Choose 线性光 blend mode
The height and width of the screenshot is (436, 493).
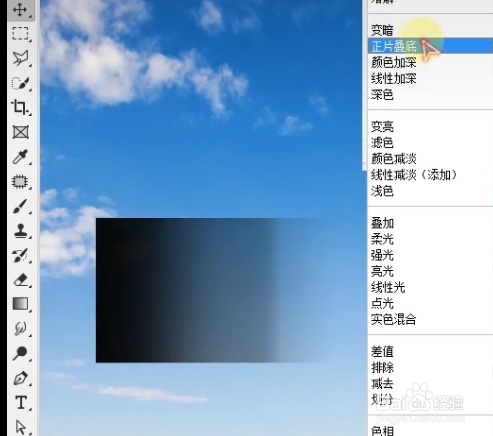pyautogui.click(x=388, y=287)
